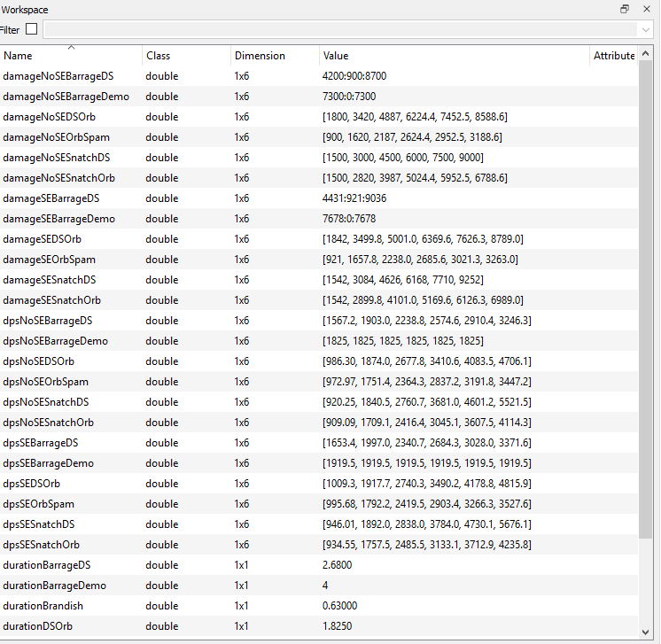Click the Attribute column header
Viewport: 661px width, 644px height.
click(x=614, y=56)
